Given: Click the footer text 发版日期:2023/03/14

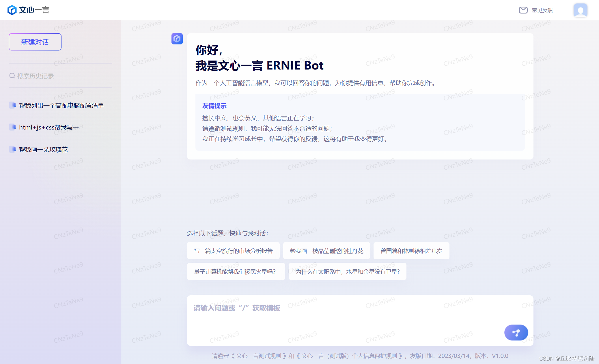Looking at the screenshot, I should coord(440,356).
